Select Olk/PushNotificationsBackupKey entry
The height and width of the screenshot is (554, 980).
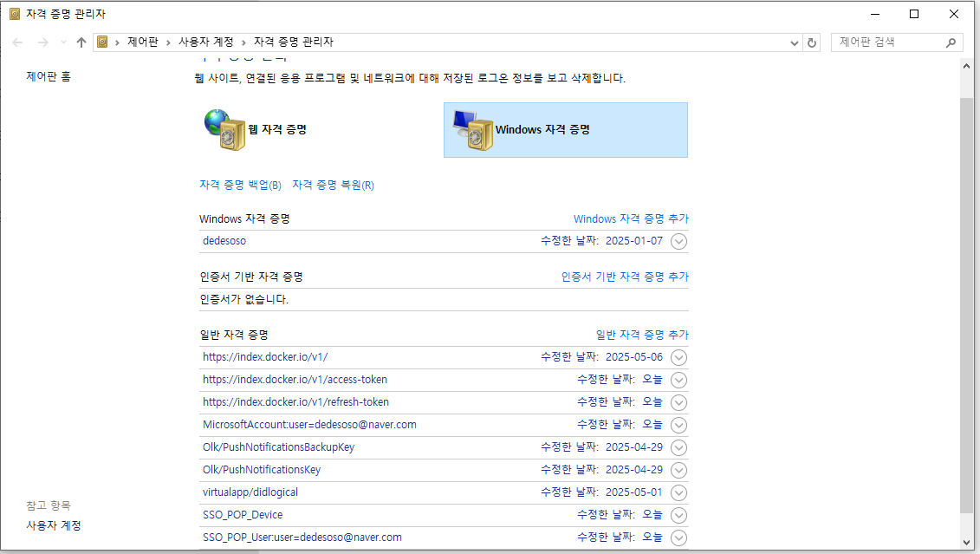pos(278,447)
